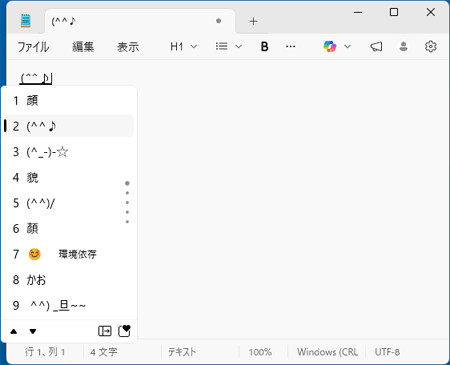Image resolution: width=450 pixels, height=365 pixels.
Task: Click unsaved-changes dot on the tab
Action: pyautogui.click(x=218, y=21)
